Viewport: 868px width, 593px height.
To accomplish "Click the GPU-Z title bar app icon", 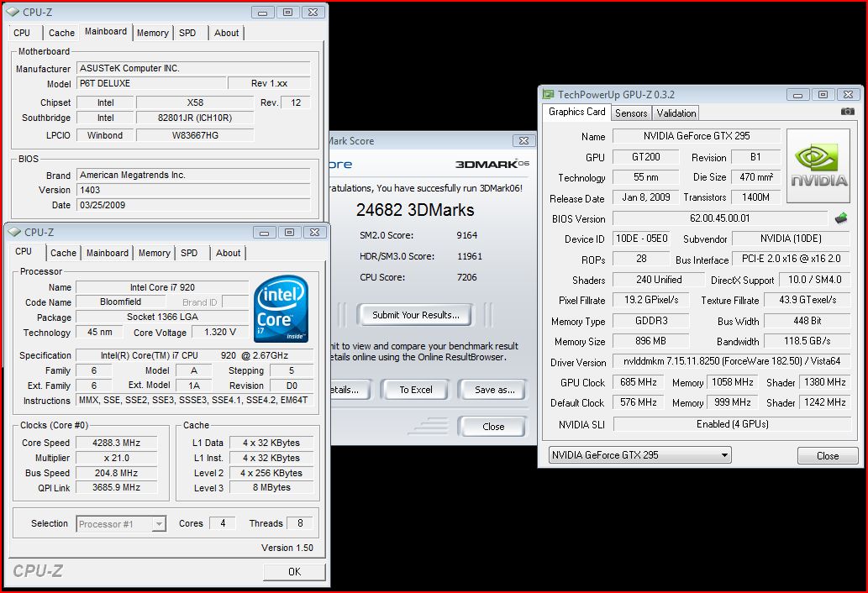I will 548,95.
